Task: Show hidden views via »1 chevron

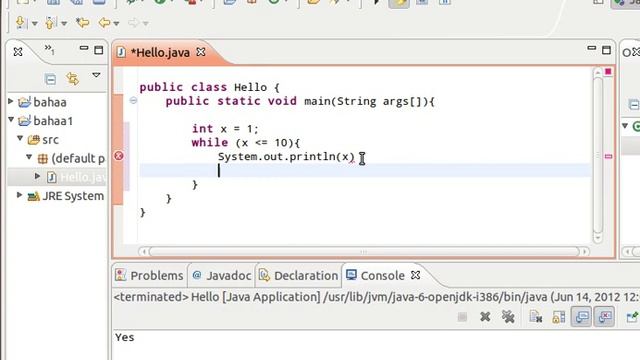Action: click(x=49, y=50)
